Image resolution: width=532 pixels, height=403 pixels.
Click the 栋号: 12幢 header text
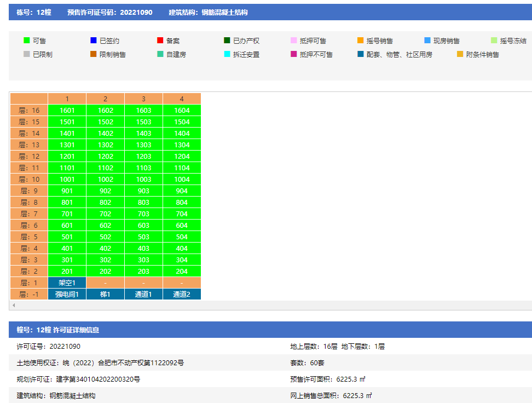pos(34,12)
